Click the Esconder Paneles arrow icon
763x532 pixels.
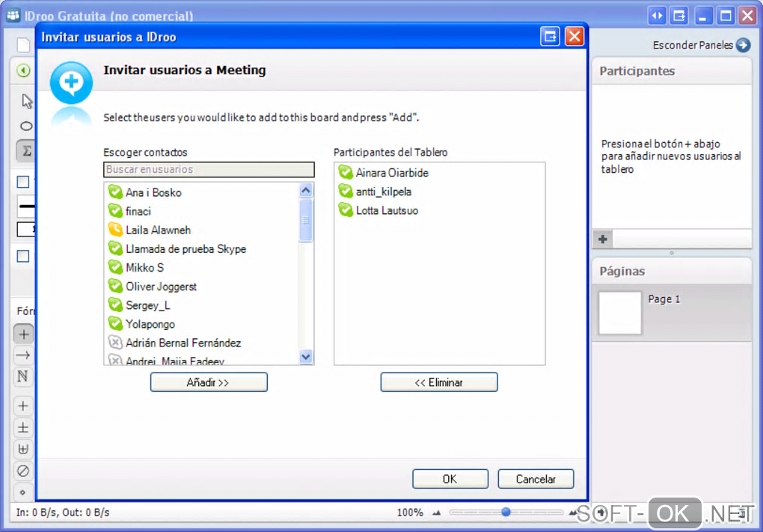pos(743,45)
